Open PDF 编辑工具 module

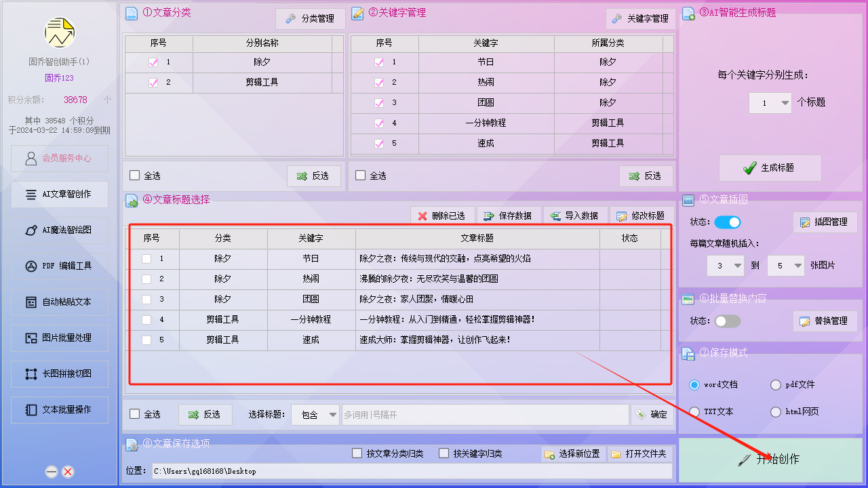(60, 266)
